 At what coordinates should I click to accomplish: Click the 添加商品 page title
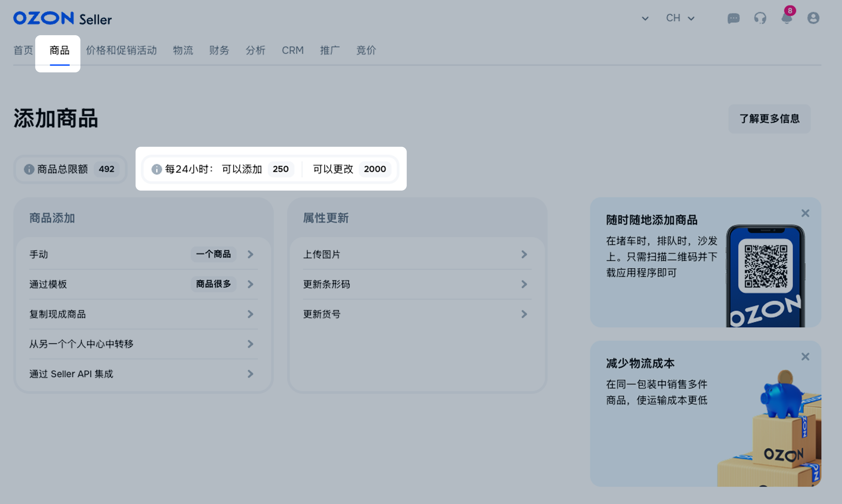(x=56, y=119)
